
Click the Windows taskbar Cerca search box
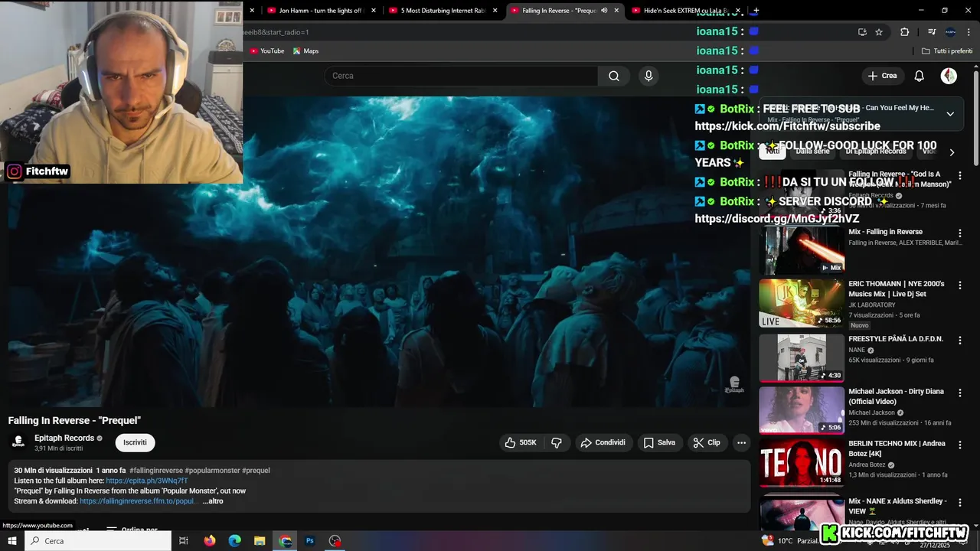point(98,540)
